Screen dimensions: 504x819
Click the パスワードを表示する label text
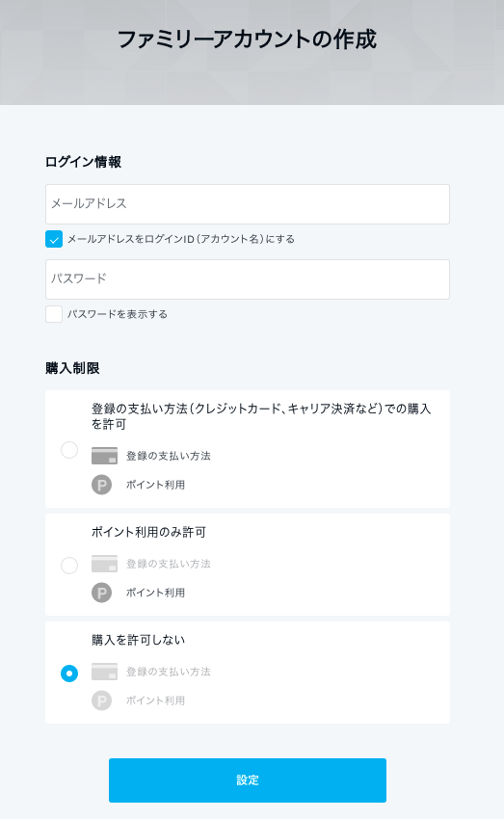coord(118,314)
